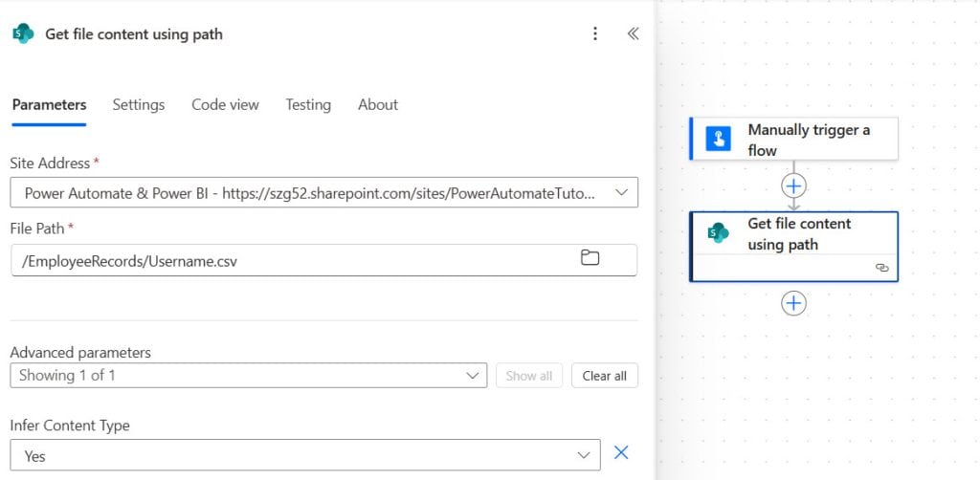This screenshot has height=480, width=980.
Task: Click the panel title Get file content using path
Action: (x=134, y=33)
